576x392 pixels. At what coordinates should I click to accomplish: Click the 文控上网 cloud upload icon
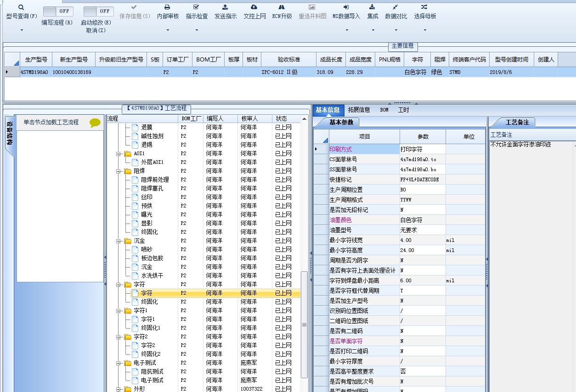(x=254, y=7)
